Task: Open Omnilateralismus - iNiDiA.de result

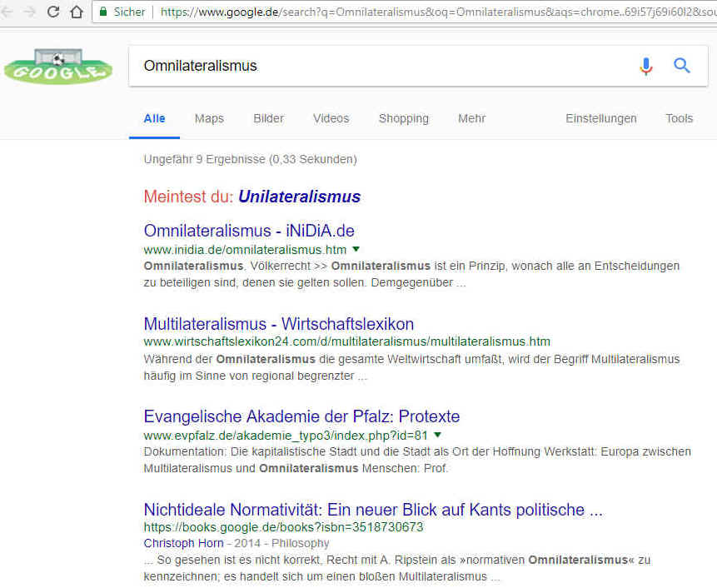Action: point(249,231)
